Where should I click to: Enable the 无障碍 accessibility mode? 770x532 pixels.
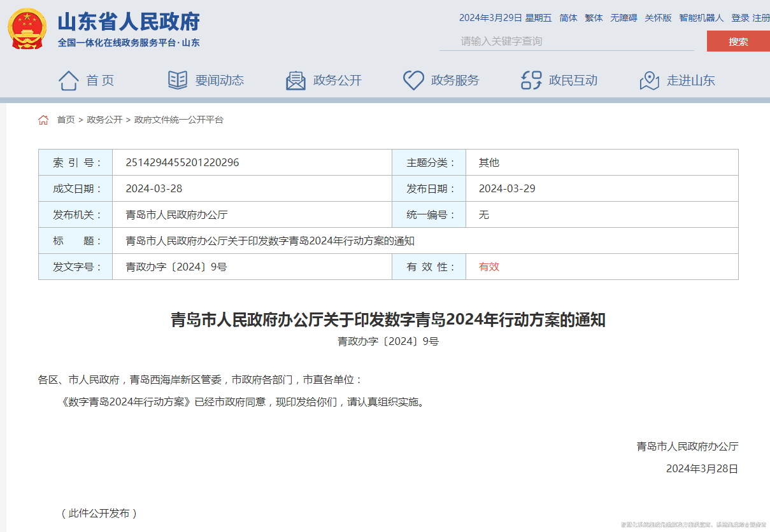coord(623,18)
